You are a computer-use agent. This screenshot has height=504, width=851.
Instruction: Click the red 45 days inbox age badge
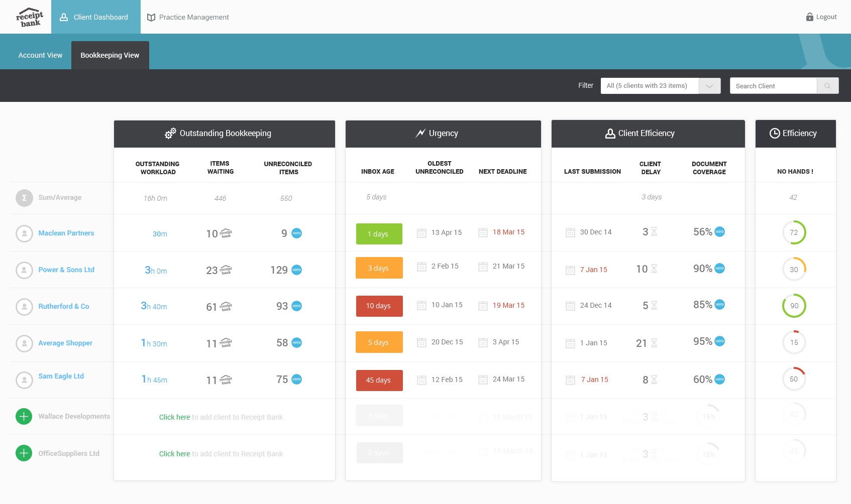379,380
